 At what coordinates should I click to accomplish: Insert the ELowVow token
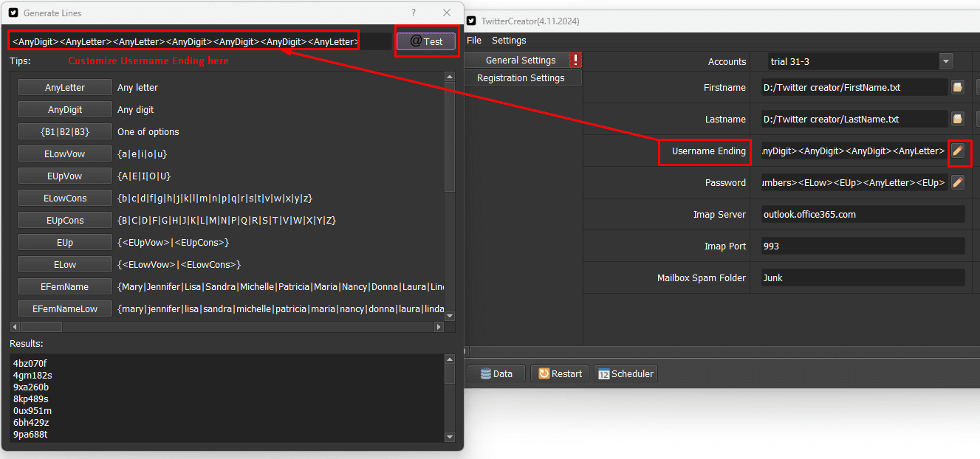pos(65,153)
